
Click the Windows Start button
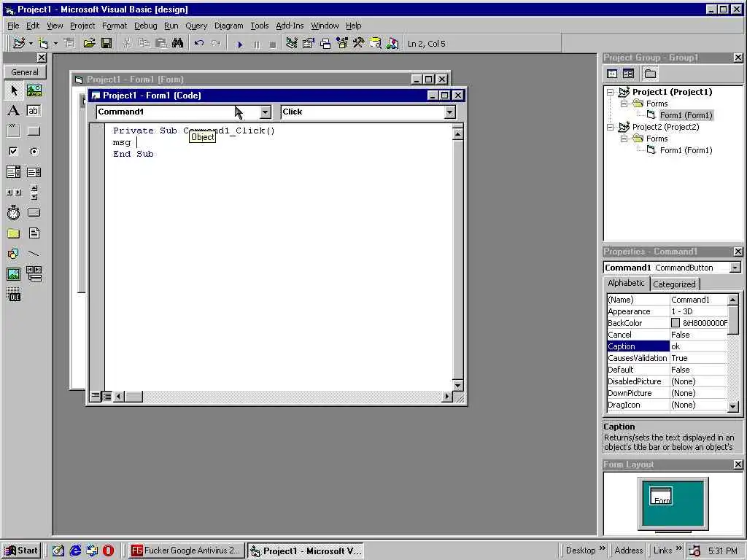(21, 551)
